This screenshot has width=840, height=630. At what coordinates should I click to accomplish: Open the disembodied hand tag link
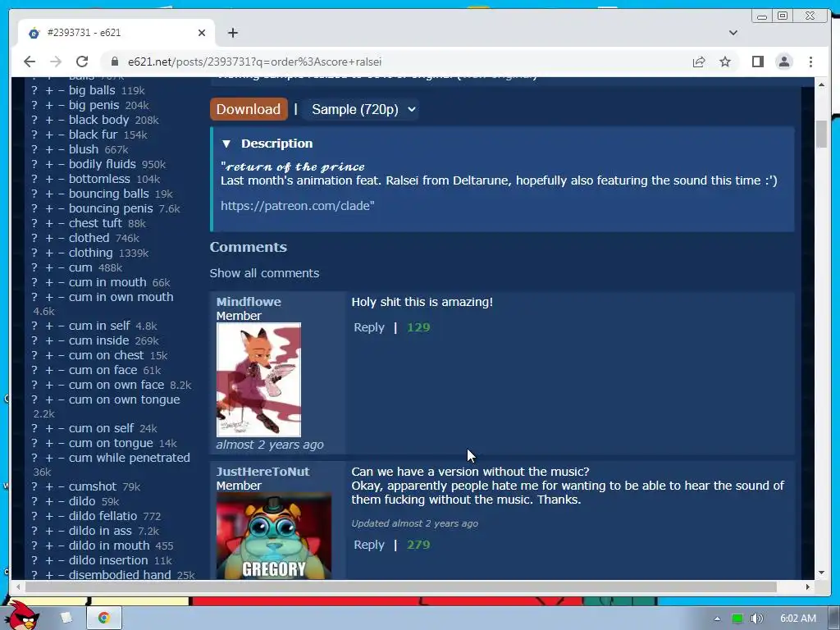pyautogui.click(x=120, y=575)
